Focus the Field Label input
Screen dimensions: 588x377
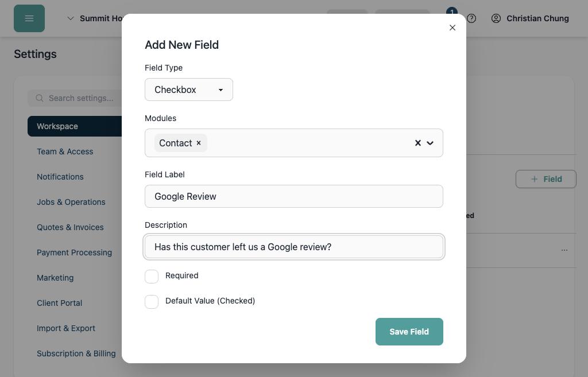coord(293,196)
